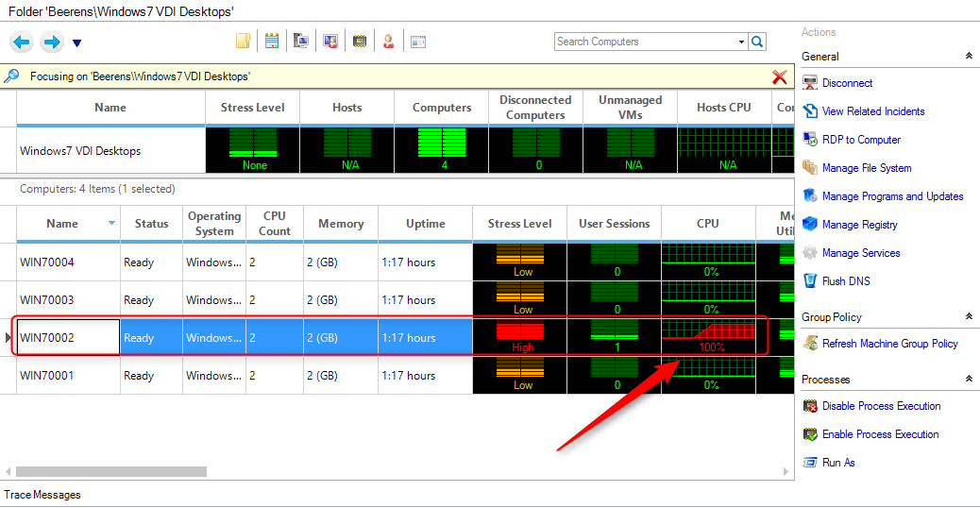Sort computers by the Status column

coord(151,224)
